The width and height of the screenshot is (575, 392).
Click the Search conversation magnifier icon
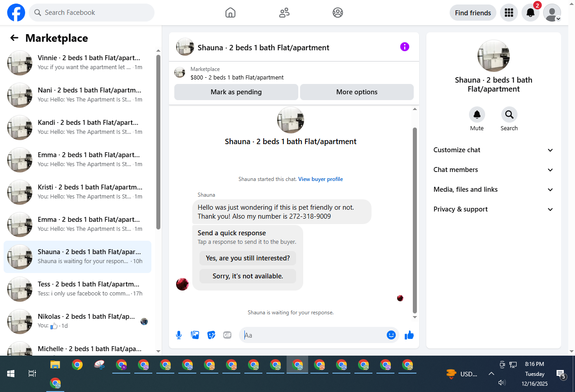point(509,115)
